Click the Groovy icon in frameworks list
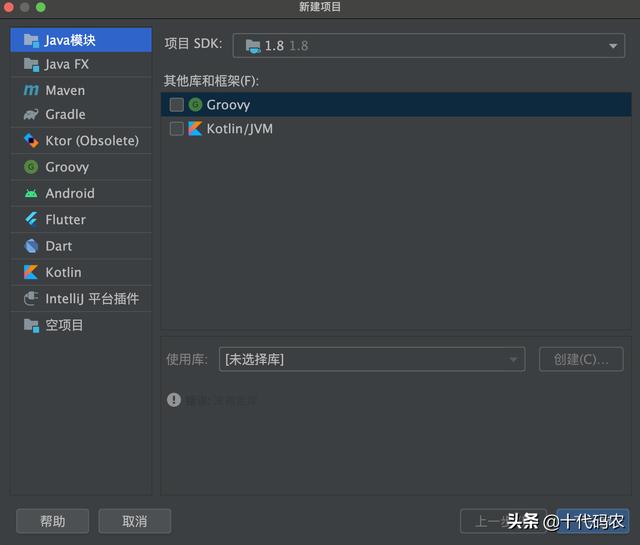640x545 pixels. coord(196,105)
